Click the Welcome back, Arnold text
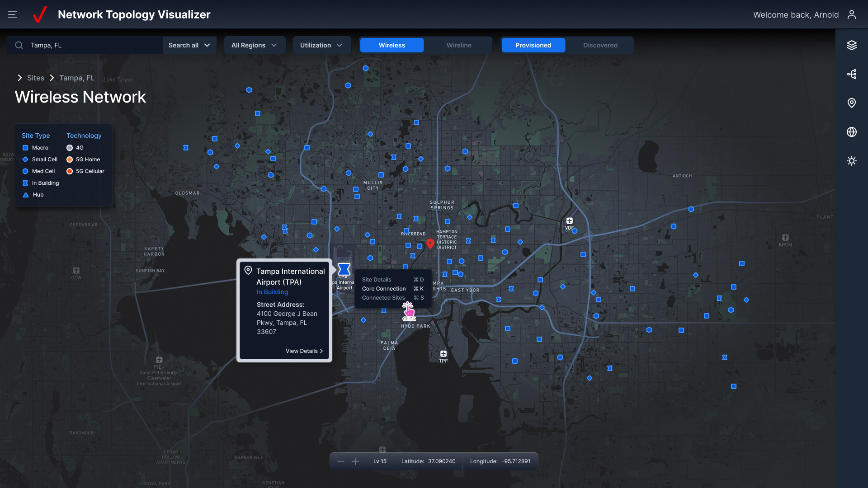 tap(796, 14)
